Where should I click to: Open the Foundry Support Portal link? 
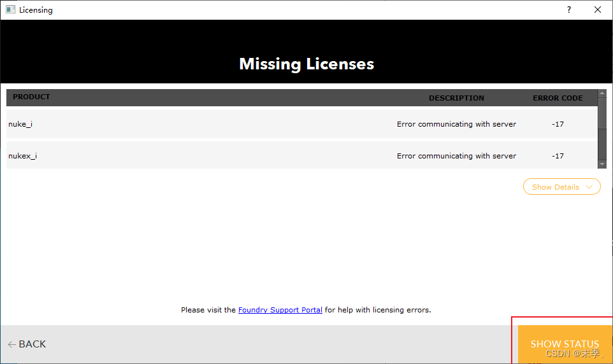pos(280,310)
